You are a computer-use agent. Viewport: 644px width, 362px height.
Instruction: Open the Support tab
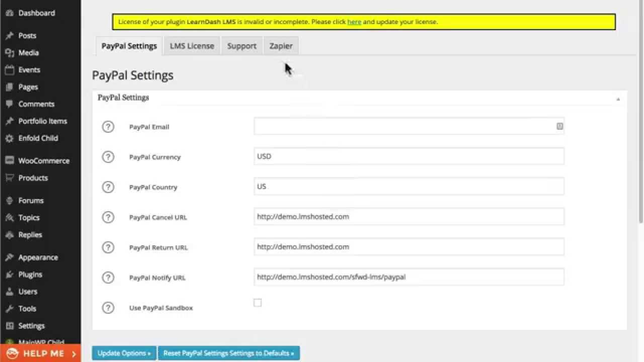(x=242, y=46)
